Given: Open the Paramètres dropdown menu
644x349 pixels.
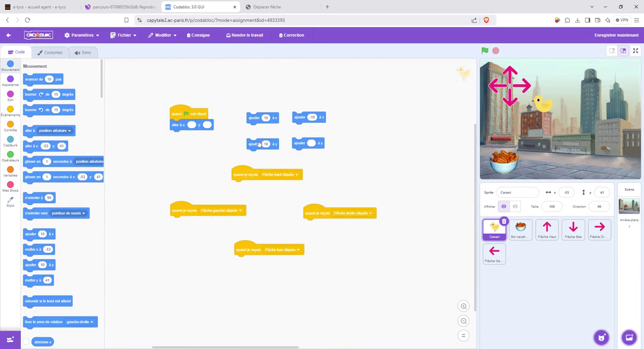Looking at the screenshot, I should (82, 35).
